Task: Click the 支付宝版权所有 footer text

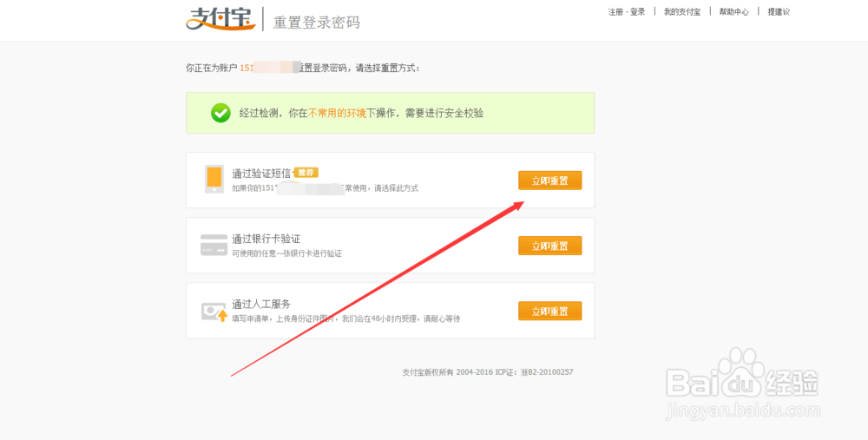Action: [x=488, y=372]
